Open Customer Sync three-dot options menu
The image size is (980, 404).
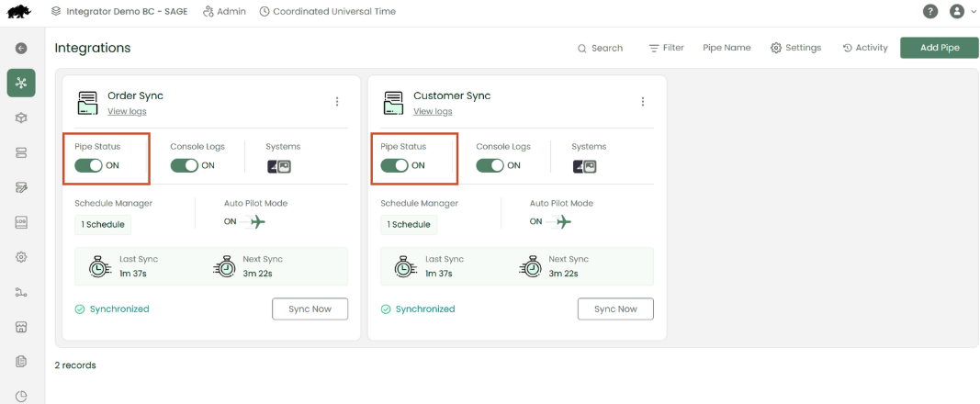tap(643, 102)
